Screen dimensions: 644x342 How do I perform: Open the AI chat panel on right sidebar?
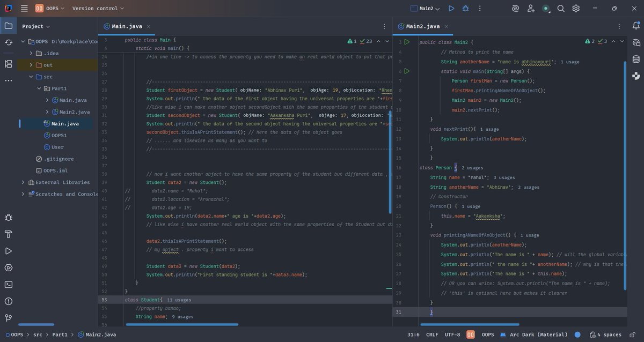coord(636,42)
